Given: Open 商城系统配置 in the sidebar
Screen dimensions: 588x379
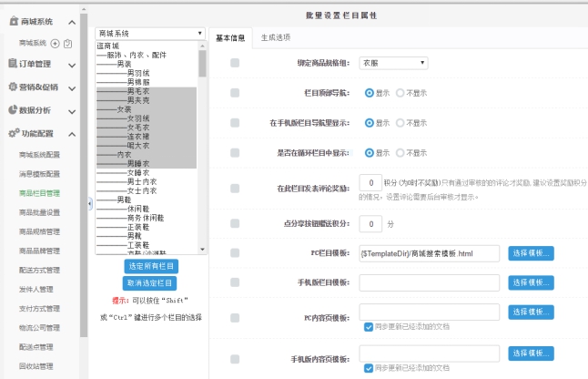Looking at the screenshot, I should pyautogui.click(x=40, y=155).
